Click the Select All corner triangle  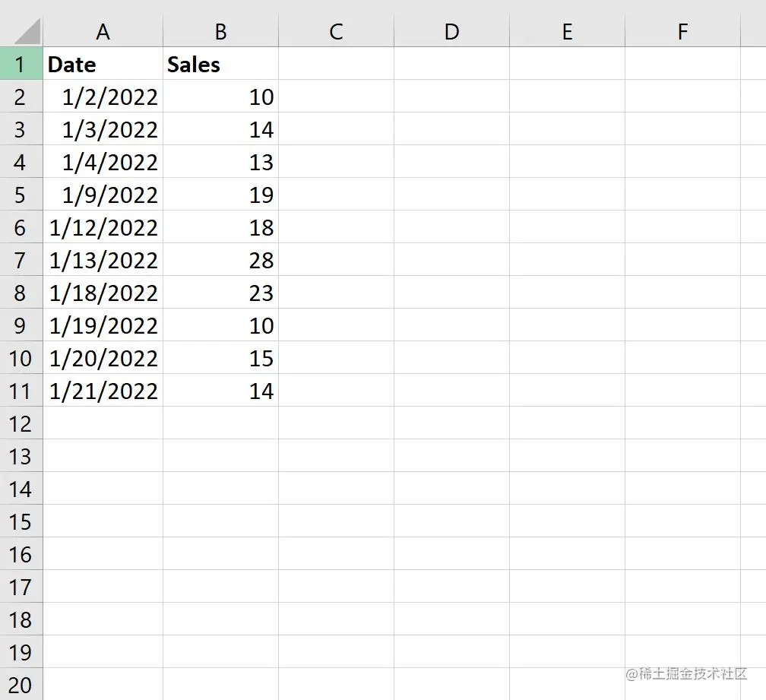(x=26, y=32)
